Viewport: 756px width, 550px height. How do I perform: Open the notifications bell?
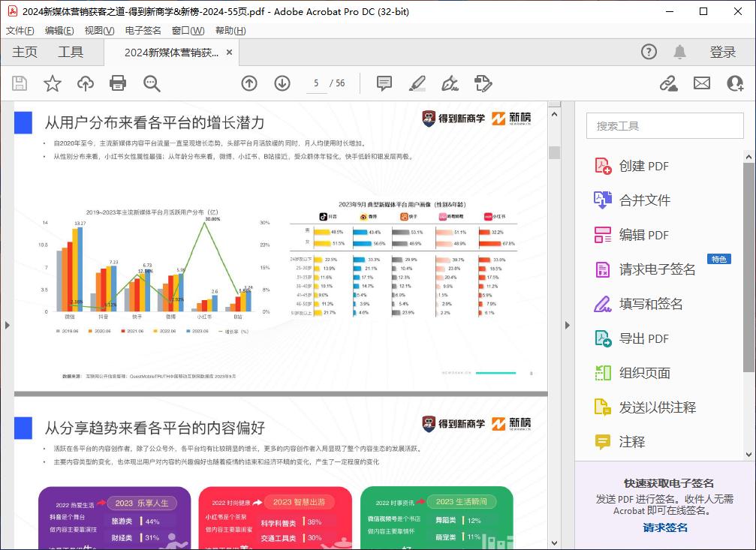[x=679, y=52]
